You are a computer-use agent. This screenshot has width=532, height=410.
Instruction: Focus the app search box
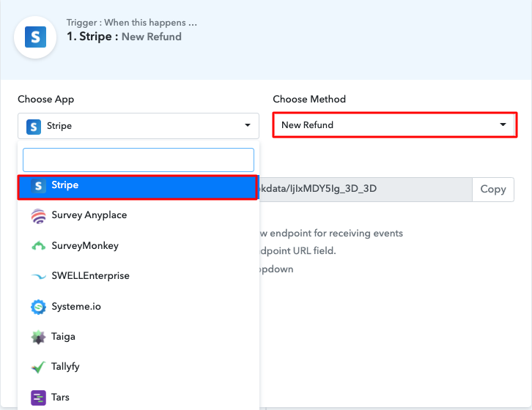pyautogui.click(x=138, y=160)
